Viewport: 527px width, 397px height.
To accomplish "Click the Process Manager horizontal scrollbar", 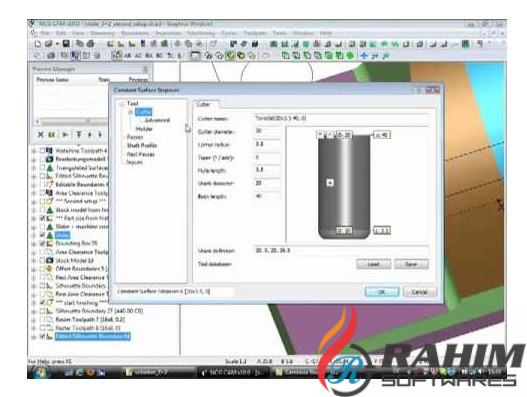I will point(71,121).
